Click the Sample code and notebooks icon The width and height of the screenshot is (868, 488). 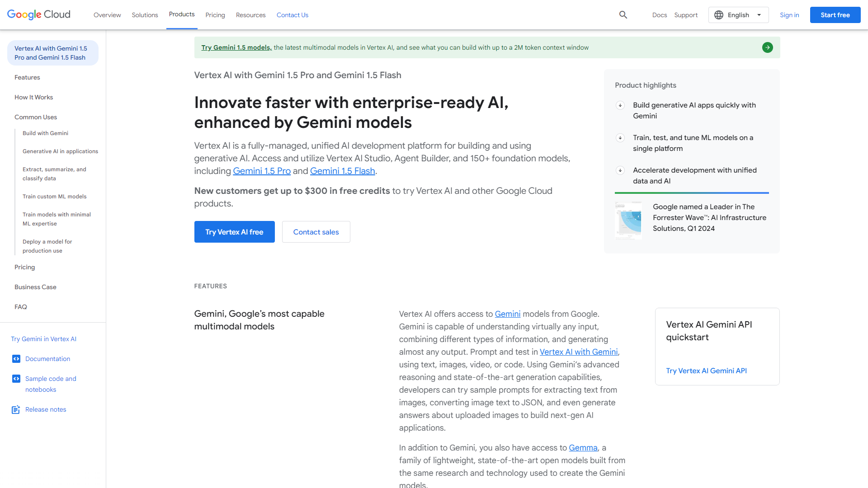click(x=16, y=379)
